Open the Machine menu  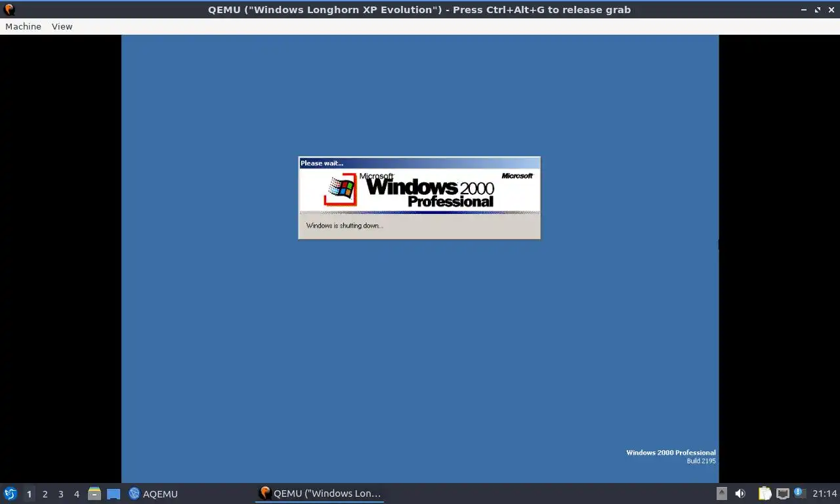(23, 26)
